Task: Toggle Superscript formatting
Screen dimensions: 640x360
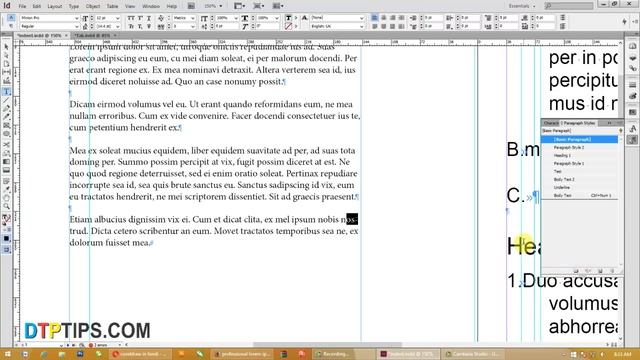Action: (x=140, y=18)
